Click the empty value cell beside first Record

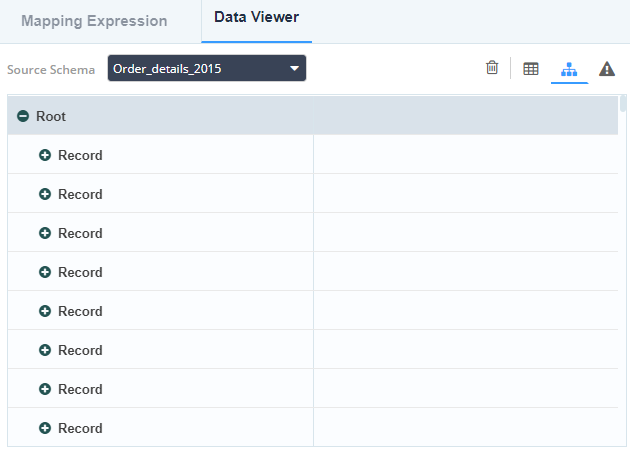click(466, 154)
